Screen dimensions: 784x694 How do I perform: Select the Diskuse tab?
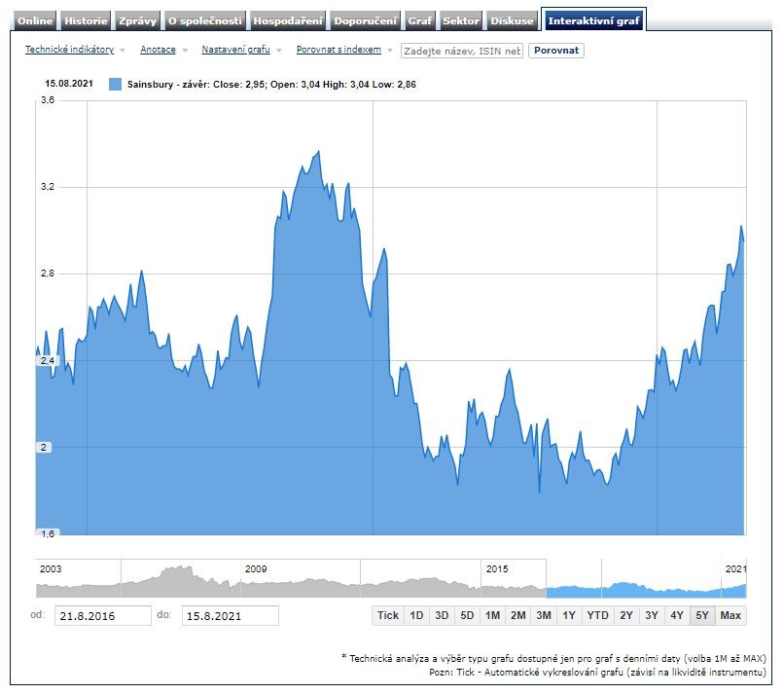tap(512, 20)
